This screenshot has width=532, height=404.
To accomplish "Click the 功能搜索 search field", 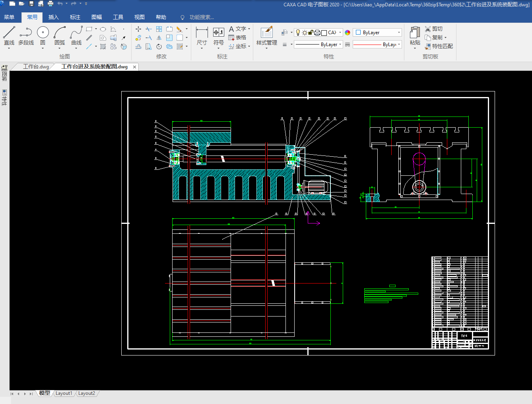I will pos(202,17).
